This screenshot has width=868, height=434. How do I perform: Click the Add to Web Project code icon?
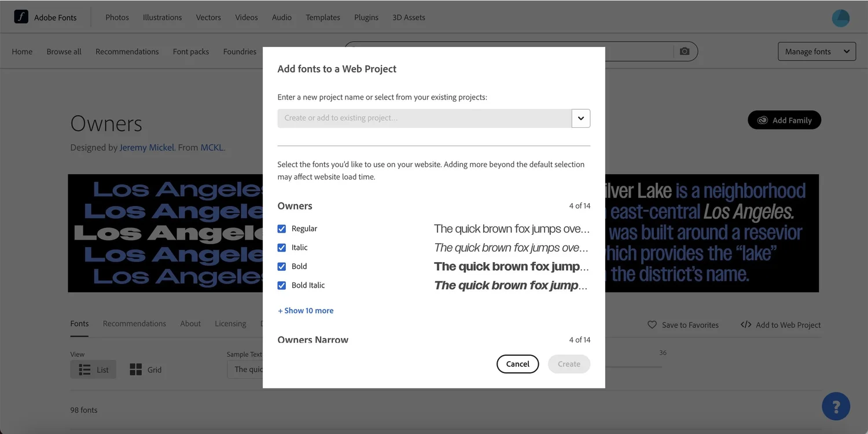(x=746, y=325)
